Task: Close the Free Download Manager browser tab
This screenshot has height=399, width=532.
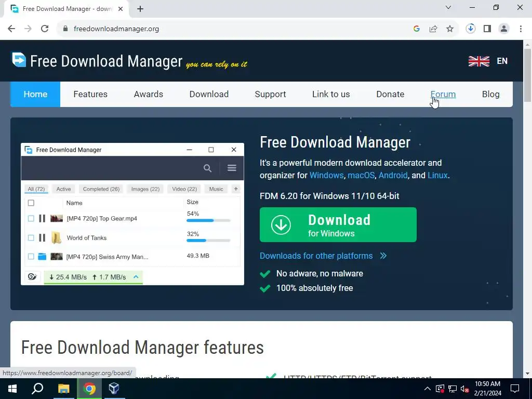Action: (121, 9)
